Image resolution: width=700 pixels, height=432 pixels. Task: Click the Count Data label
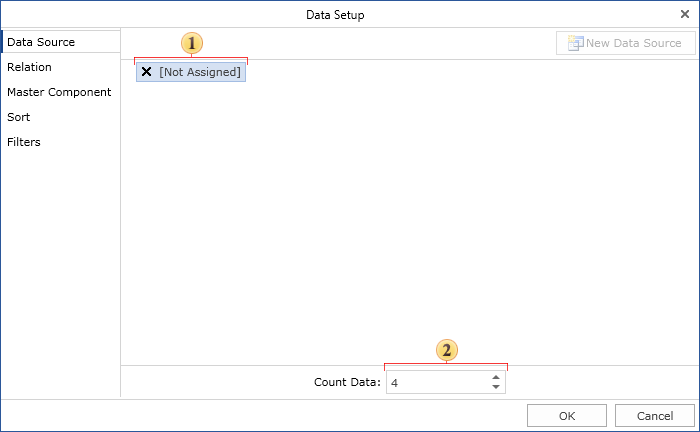click(347, 383)
